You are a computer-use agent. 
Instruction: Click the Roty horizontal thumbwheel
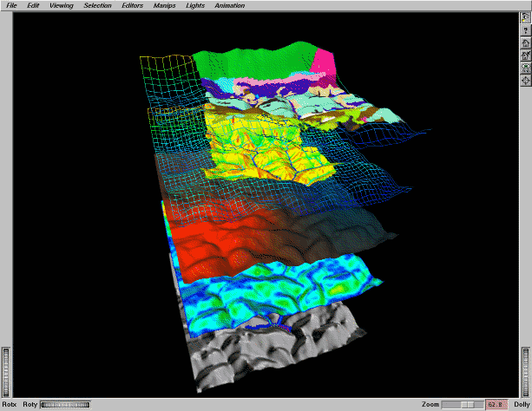click(65, 404)
